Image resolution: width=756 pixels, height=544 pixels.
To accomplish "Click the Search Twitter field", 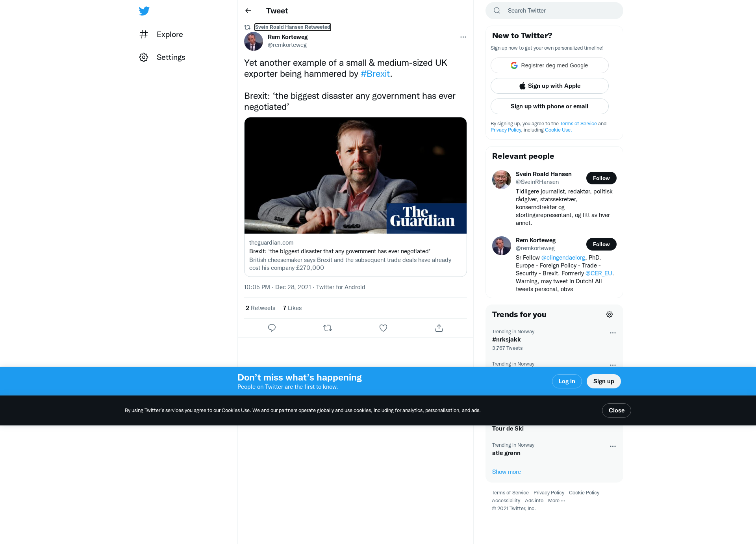I will click(554, 11).
